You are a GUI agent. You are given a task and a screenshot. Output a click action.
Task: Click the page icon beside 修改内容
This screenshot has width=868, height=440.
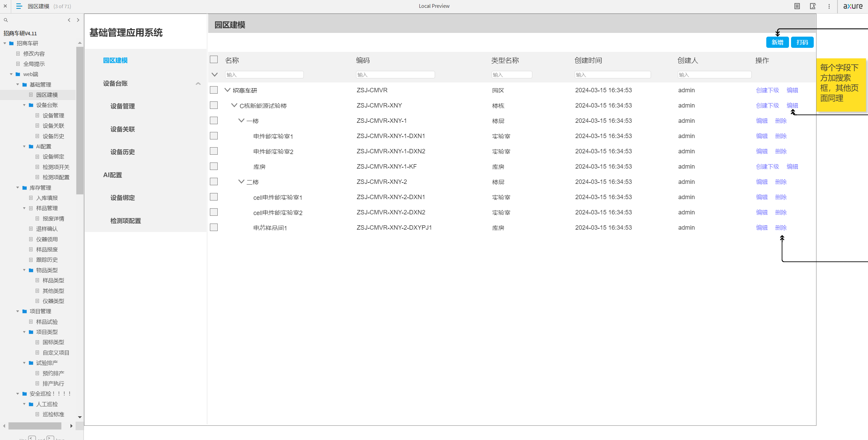click(x=18, y=54)
